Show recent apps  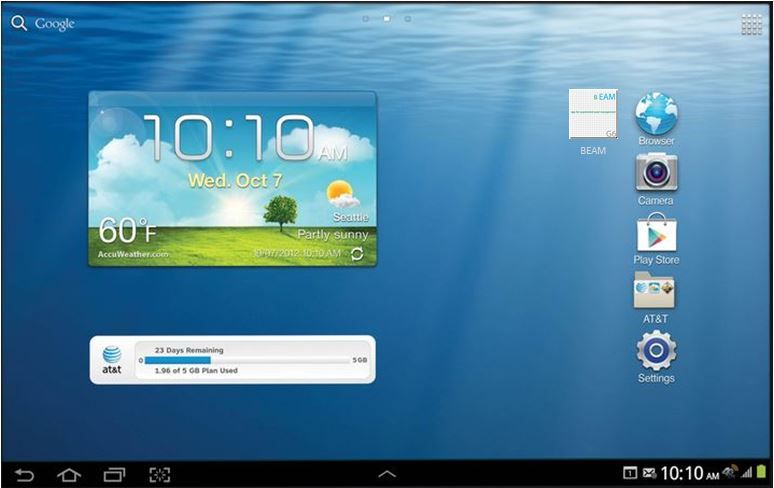click(114, 475)
